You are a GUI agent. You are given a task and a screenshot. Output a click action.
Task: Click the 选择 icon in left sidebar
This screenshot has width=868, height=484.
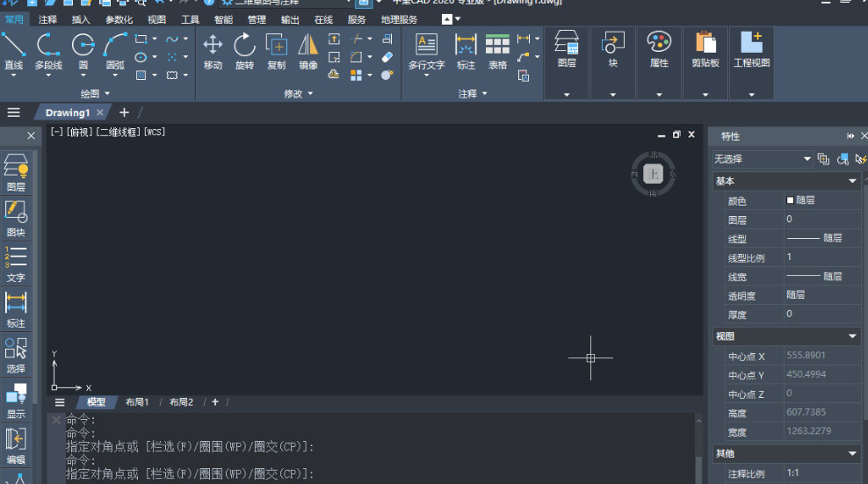(x=16, y=354)
